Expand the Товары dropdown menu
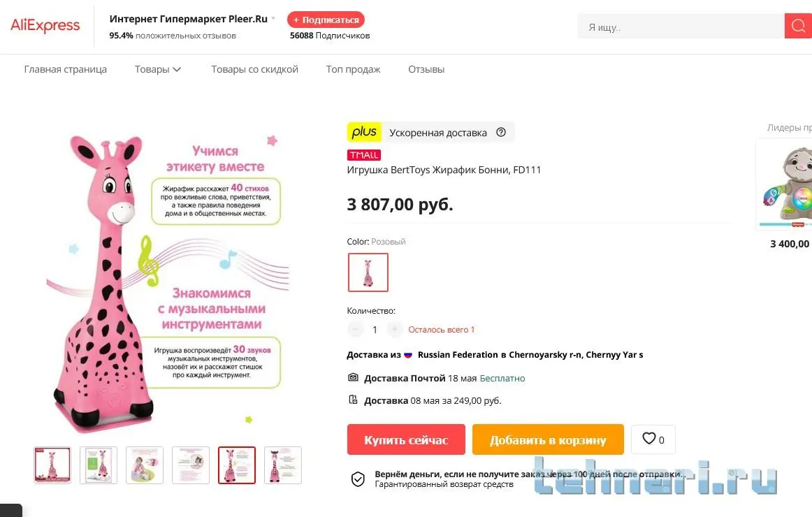Viewport: 812px width, 517px height. click(158, 69)
